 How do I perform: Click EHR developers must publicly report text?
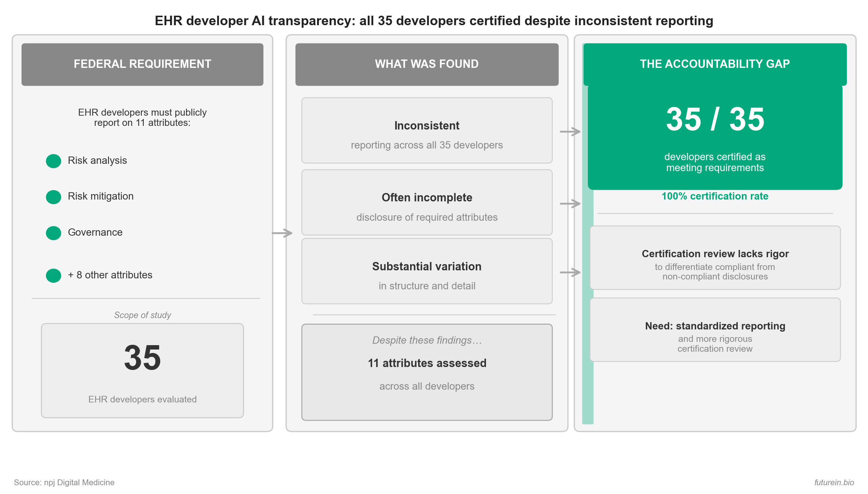[142, 117]
